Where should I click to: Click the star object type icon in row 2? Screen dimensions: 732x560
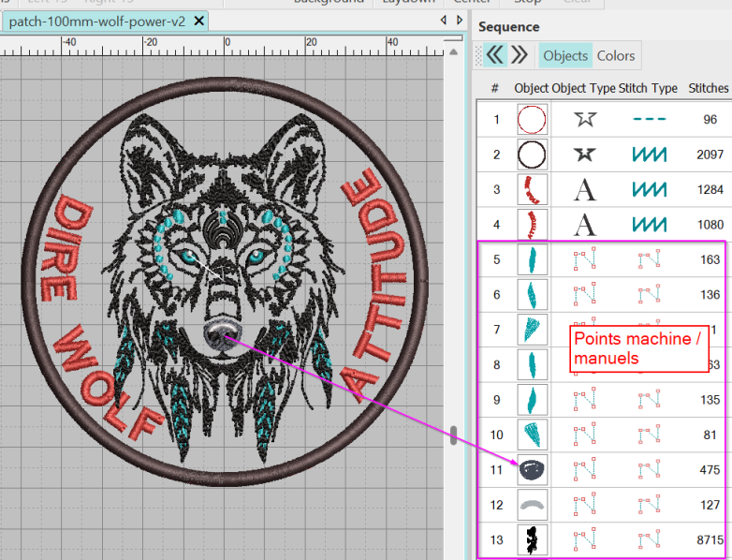(585, 155)
